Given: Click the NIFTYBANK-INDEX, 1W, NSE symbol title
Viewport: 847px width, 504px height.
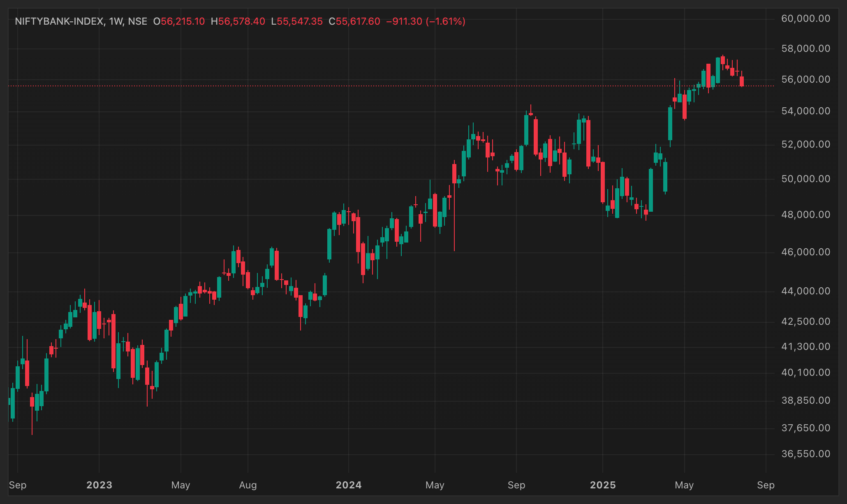Looking at the screenshot, I should (81, 21).
